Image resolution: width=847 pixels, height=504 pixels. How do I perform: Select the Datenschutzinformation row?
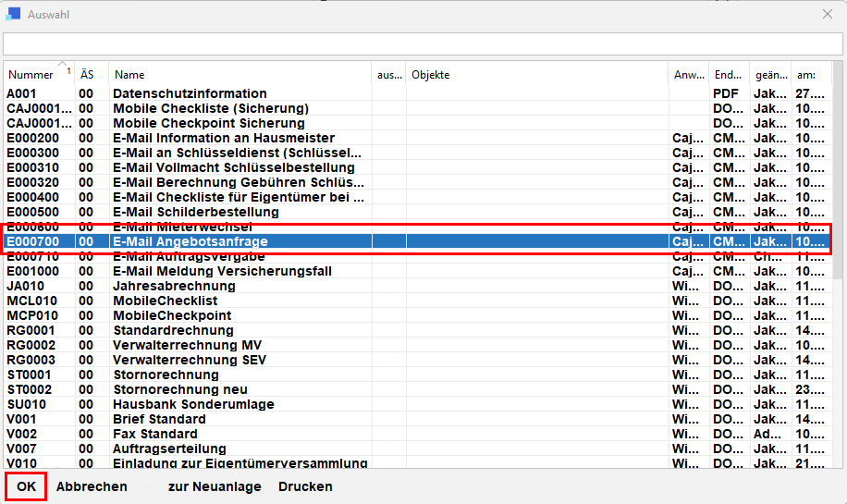pyautogui.click(x=190, y=93)
